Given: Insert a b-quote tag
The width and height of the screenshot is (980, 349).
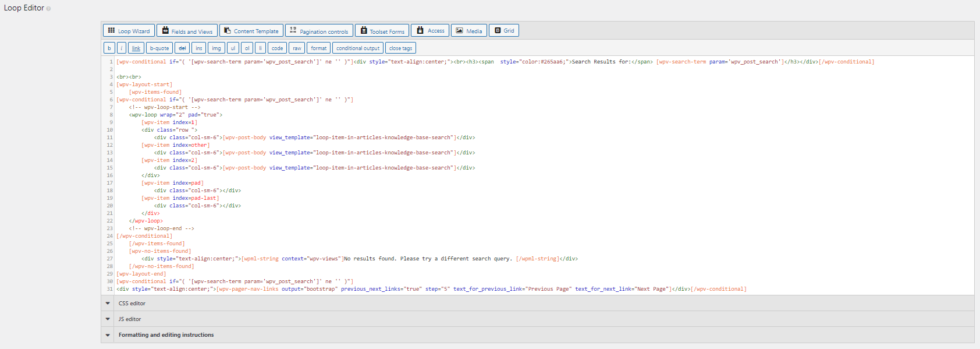Looking at the screenshot, I should 159,48.
